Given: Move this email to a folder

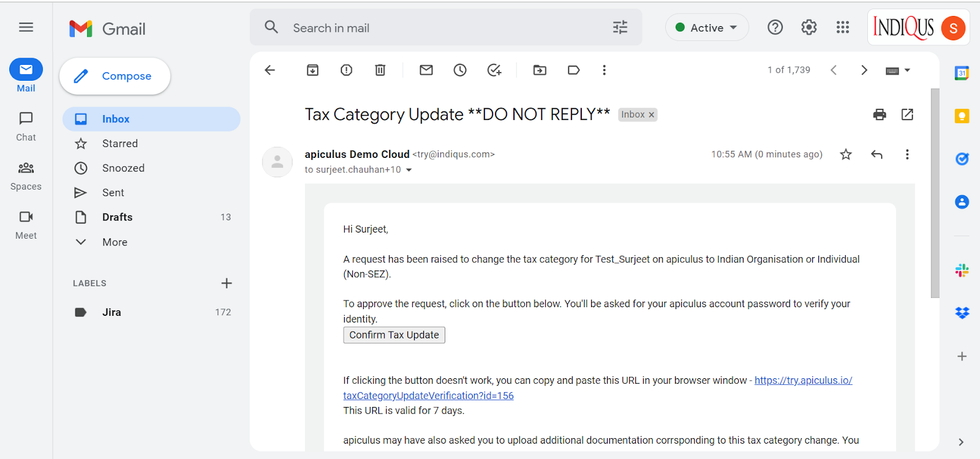Looking at the screenshot, I should click(x=540, y=70).
